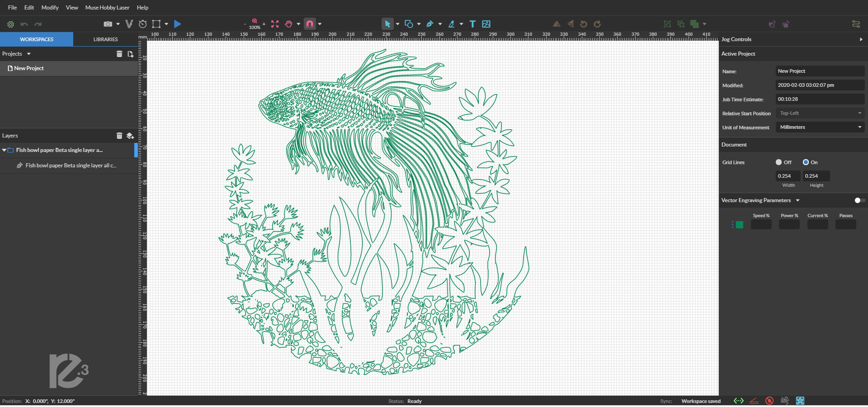Set Grid Lines to Off
Viewport: 868px width, 407px height.
(778, 162)
